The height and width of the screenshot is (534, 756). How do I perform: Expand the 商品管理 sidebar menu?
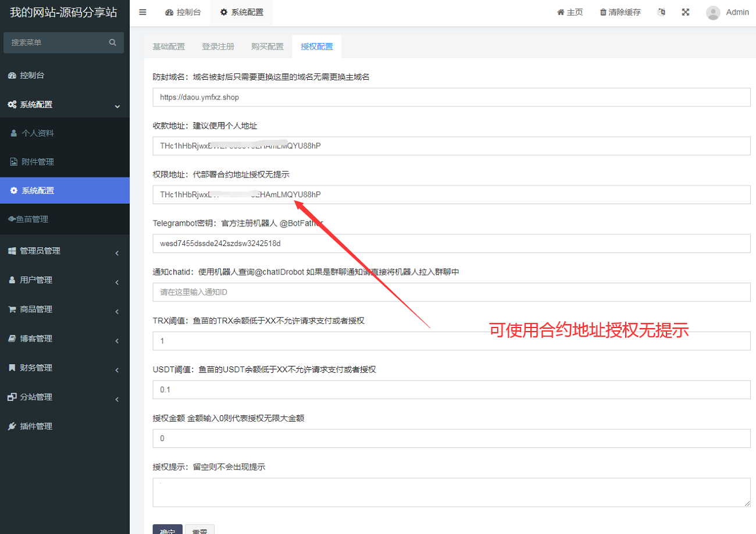pos(64,309)
